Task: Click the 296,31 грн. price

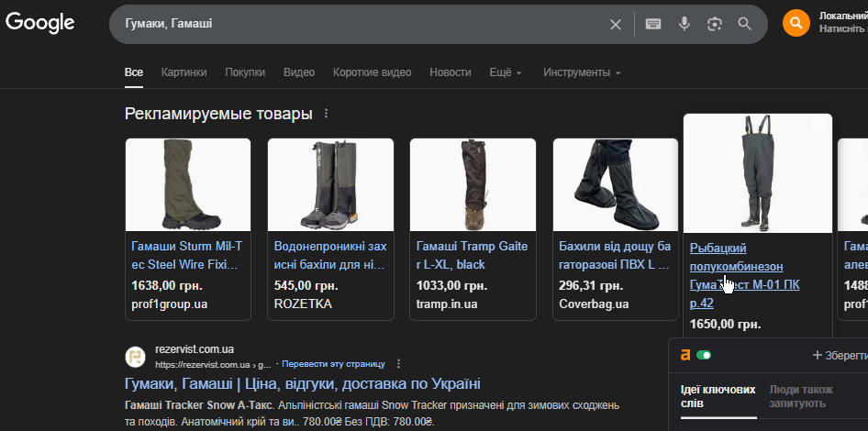Action: click(591, 286)
